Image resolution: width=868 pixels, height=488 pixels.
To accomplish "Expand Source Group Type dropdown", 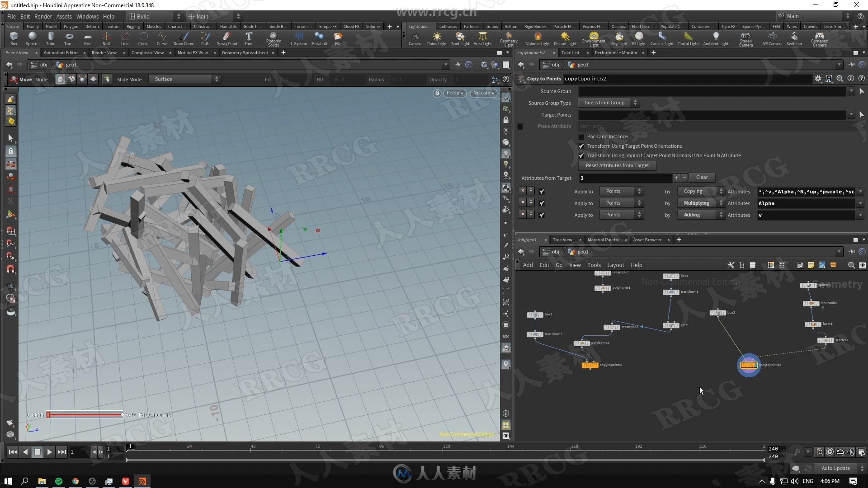I will 634,103.
